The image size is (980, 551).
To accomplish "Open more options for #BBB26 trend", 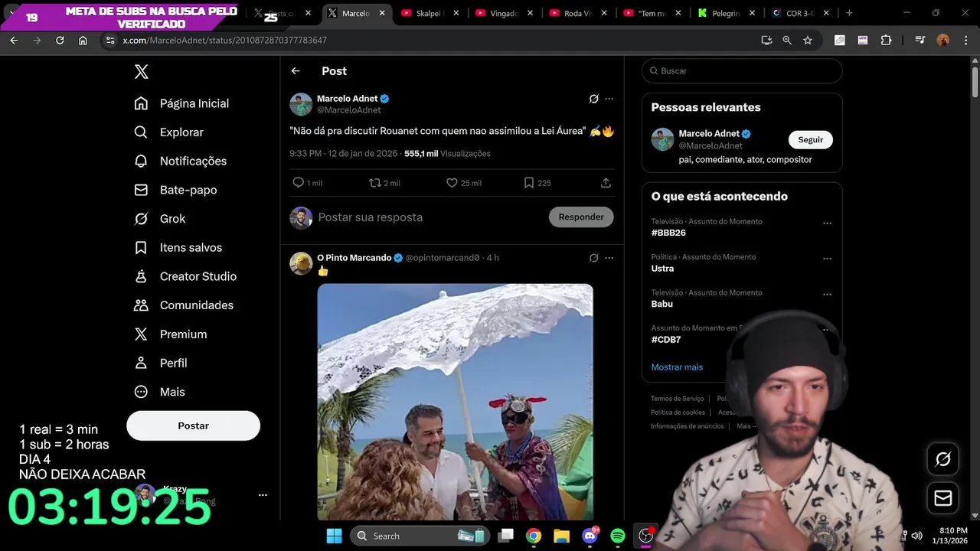I will 827,223.
